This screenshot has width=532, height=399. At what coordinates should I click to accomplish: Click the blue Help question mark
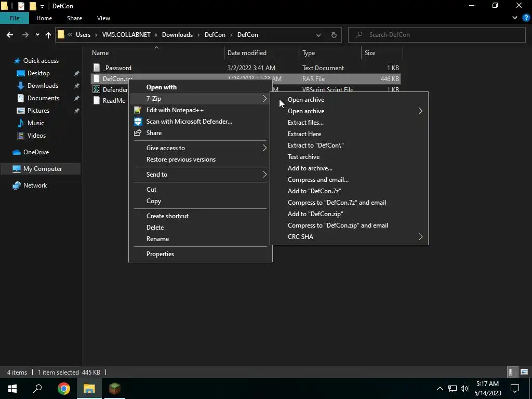coord(526,18)
